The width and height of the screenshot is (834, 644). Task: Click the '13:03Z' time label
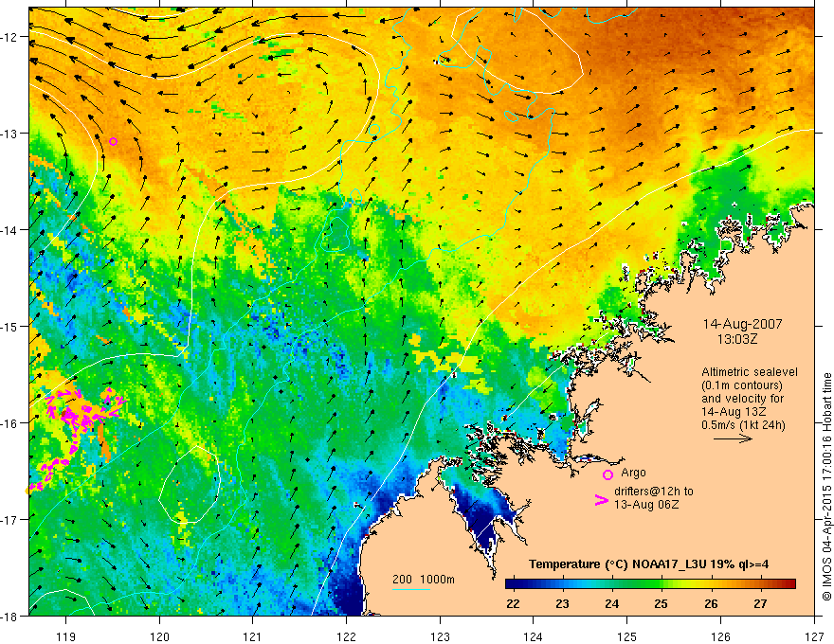(x=737, y=339)
